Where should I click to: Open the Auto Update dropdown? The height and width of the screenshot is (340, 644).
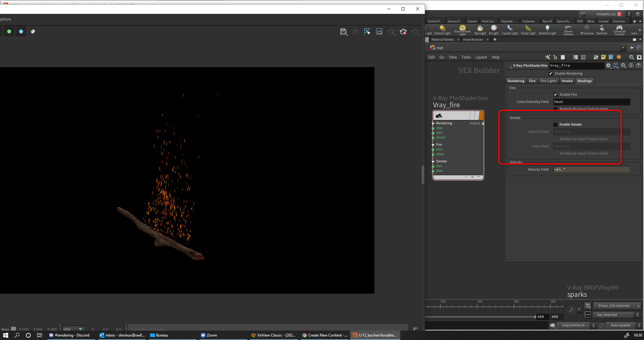(624, 325)
